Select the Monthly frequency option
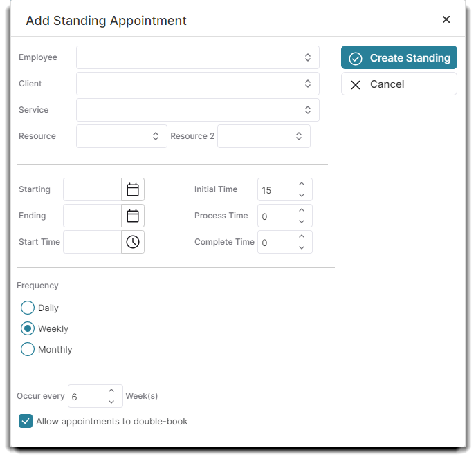Viewport: 476px width, 468px height. click(28, 349)
